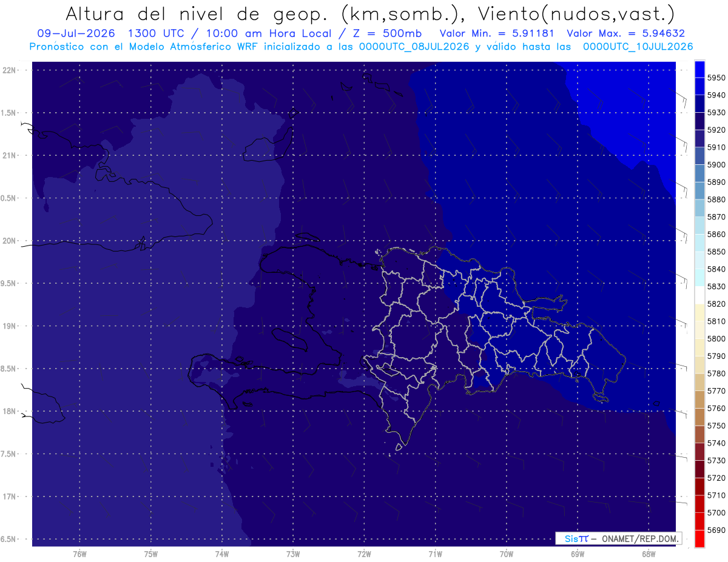Click the '70W' longitude label
Screen dimensions: 728x562
[x=507, y=554]
